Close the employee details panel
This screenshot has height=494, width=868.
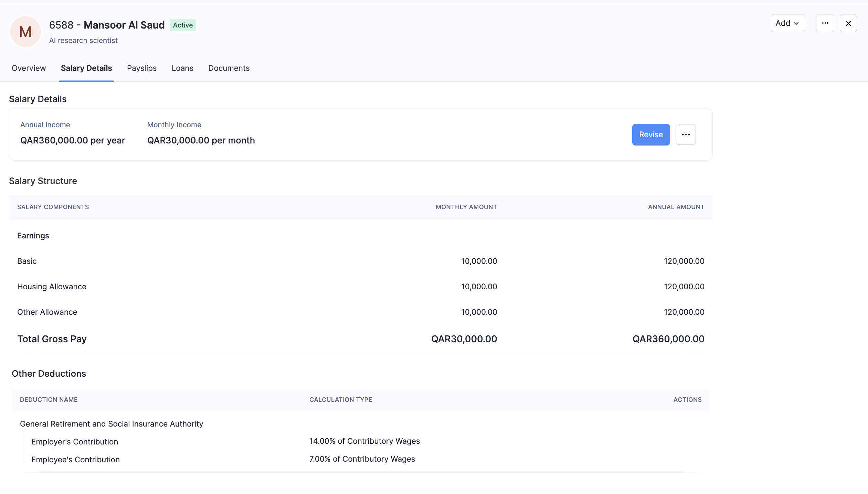pos(848,23)
